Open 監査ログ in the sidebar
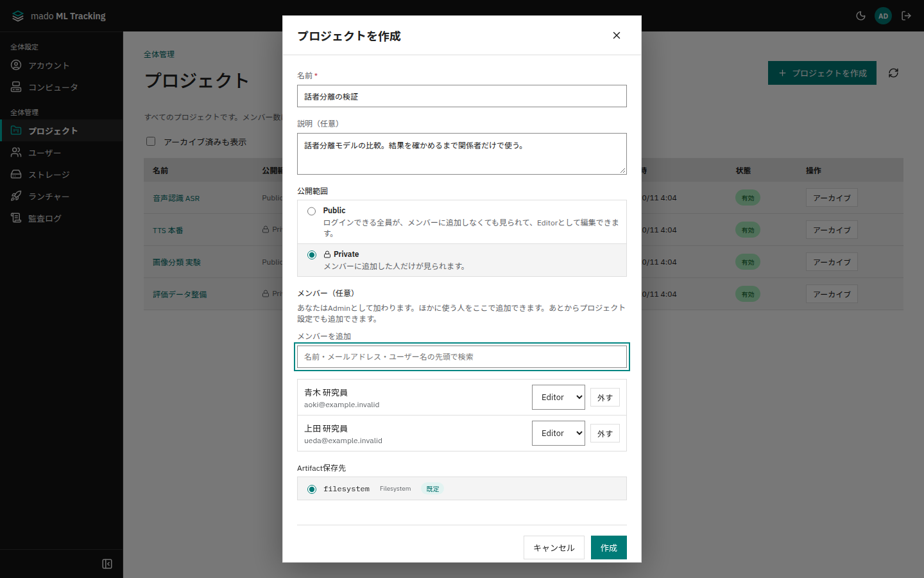 (62, 218)
